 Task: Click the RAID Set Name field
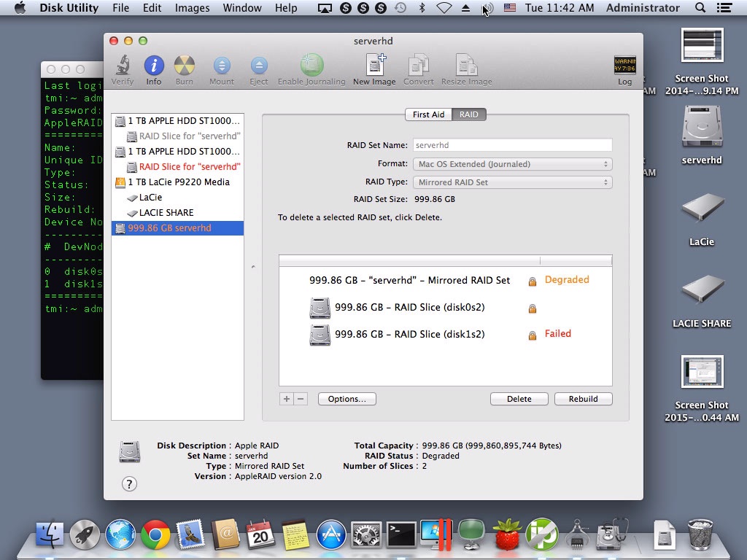512,145
